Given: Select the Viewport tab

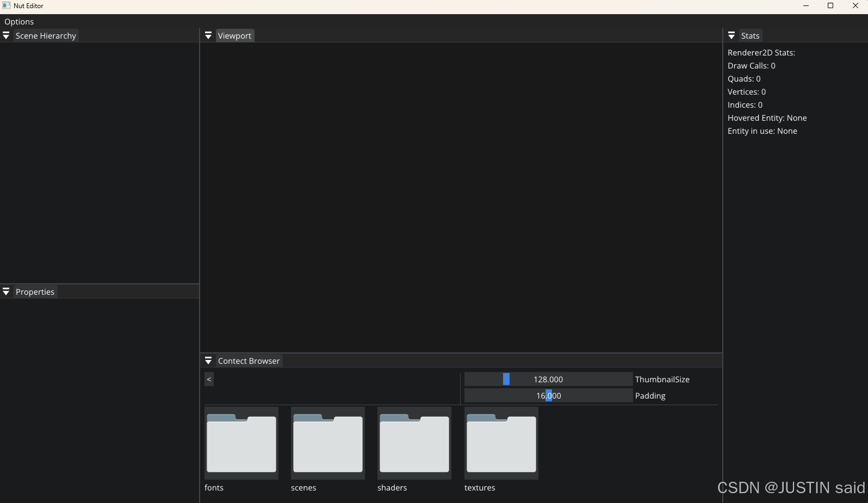Looking at the screenshot, I should point(234,36).
